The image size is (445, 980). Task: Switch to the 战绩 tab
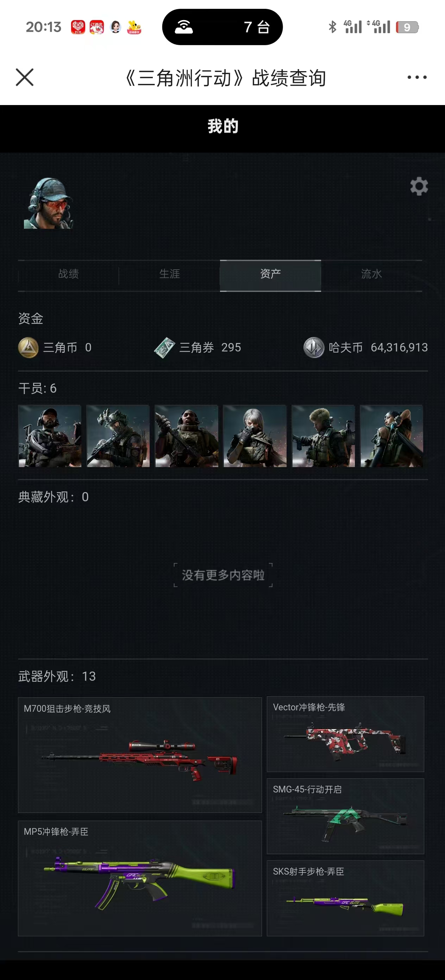[68, 274]
